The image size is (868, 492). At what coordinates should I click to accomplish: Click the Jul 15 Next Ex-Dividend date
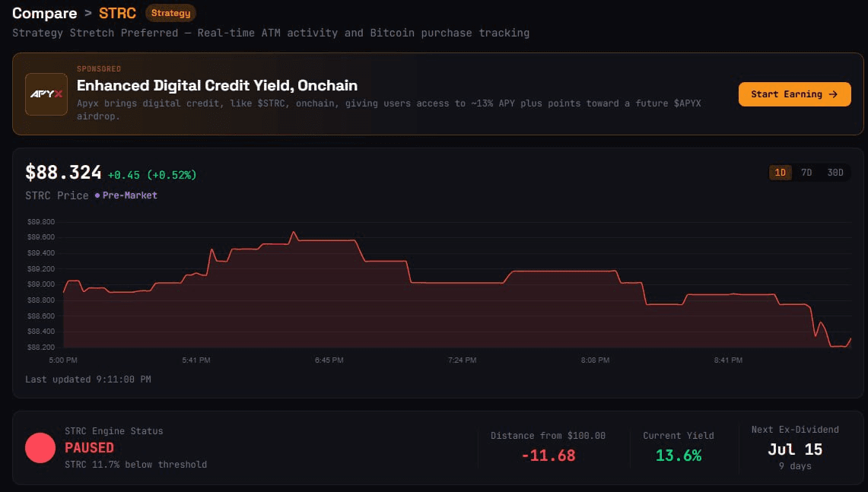tap(795, 449)
